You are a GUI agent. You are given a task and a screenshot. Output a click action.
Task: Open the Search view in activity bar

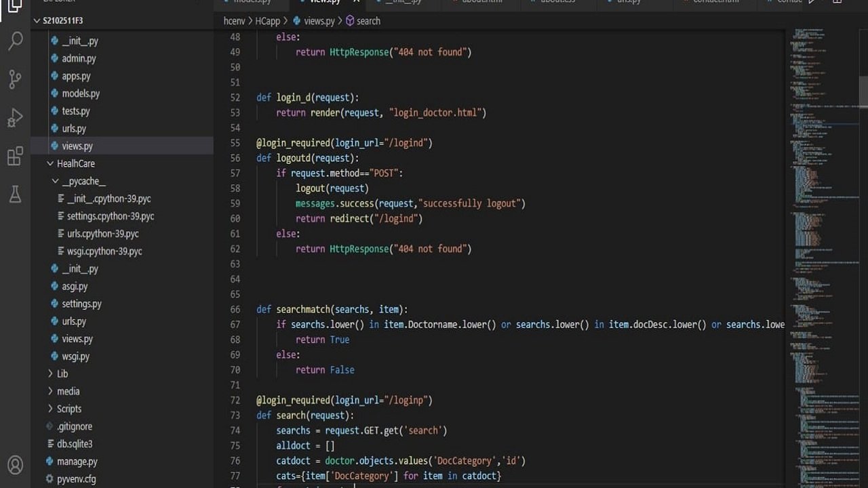(x=15, y=42)
